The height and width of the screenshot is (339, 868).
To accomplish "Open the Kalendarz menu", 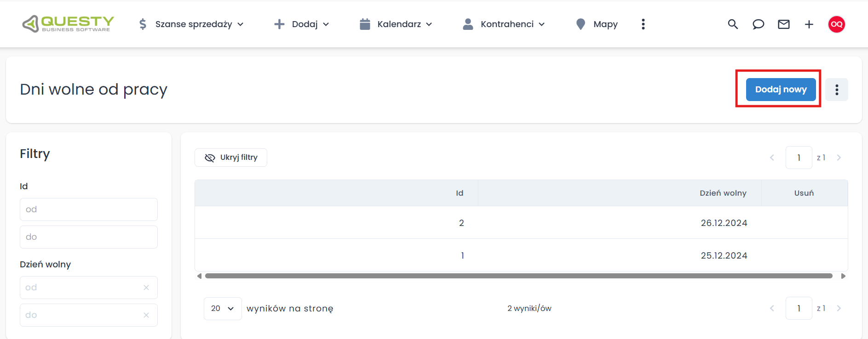I will pos(396,24).
